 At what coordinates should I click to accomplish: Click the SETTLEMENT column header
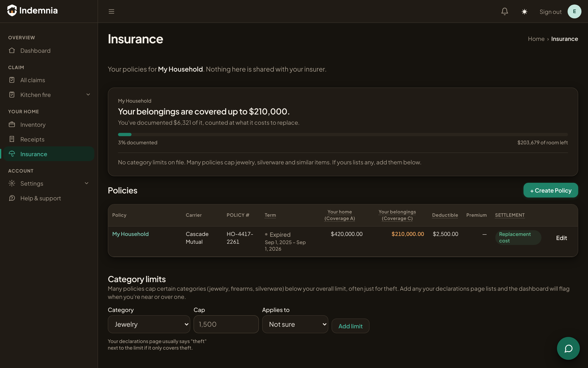[x=510, y=215]
